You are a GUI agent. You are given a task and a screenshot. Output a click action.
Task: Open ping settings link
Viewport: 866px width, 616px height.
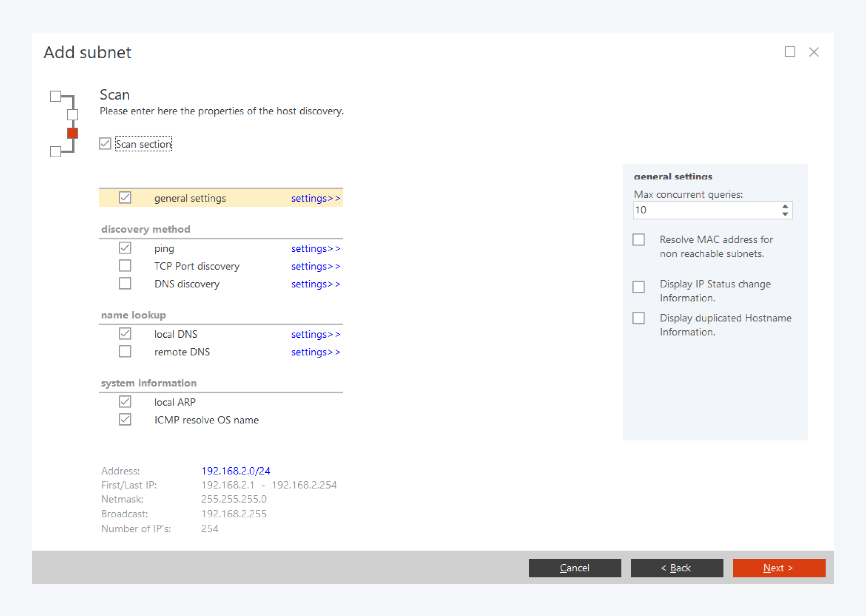[315, 249]
